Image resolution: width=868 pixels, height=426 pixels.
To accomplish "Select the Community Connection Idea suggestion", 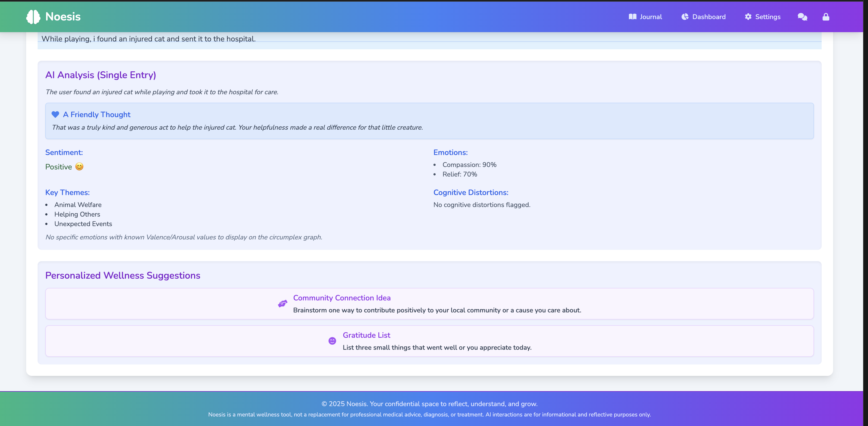I will (342, 298).
